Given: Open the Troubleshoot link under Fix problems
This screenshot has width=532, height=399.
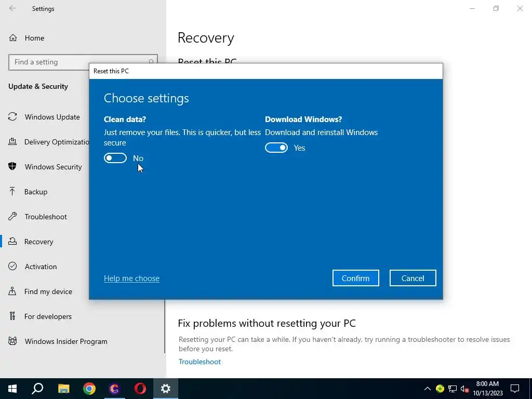Looking at the screenshot, I should click(x=199, y=362).
